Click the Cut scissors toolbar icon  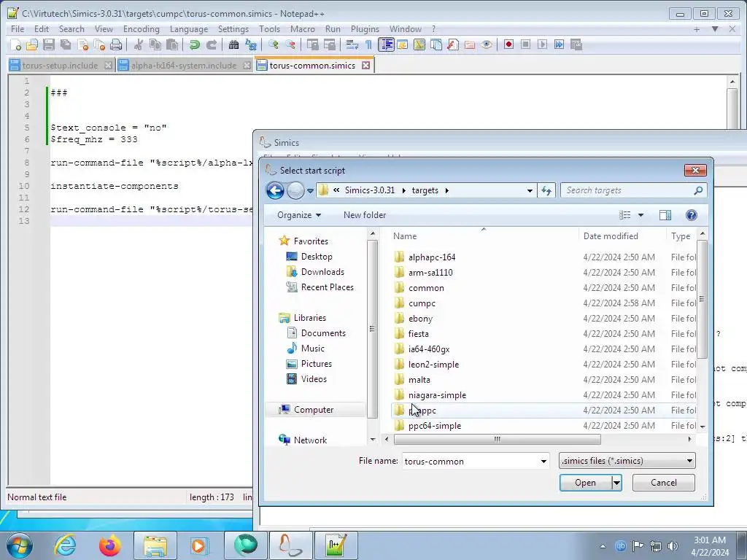(139, 44)
